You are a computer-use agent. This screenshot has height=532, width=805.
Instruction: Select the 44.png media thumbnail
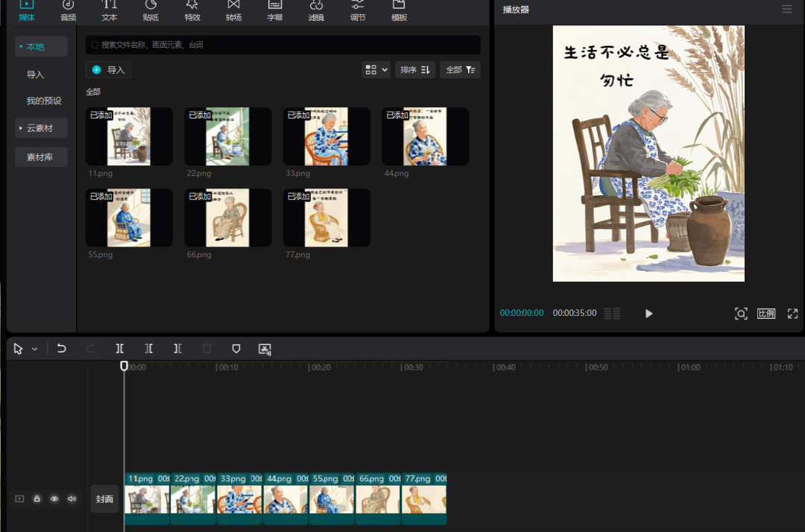(425, 136)
